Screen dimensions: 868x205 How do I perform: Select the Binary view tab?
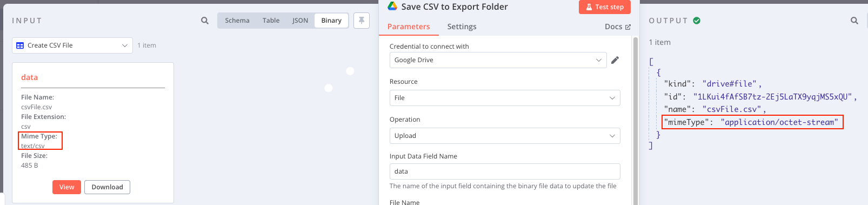click(331, 21)
